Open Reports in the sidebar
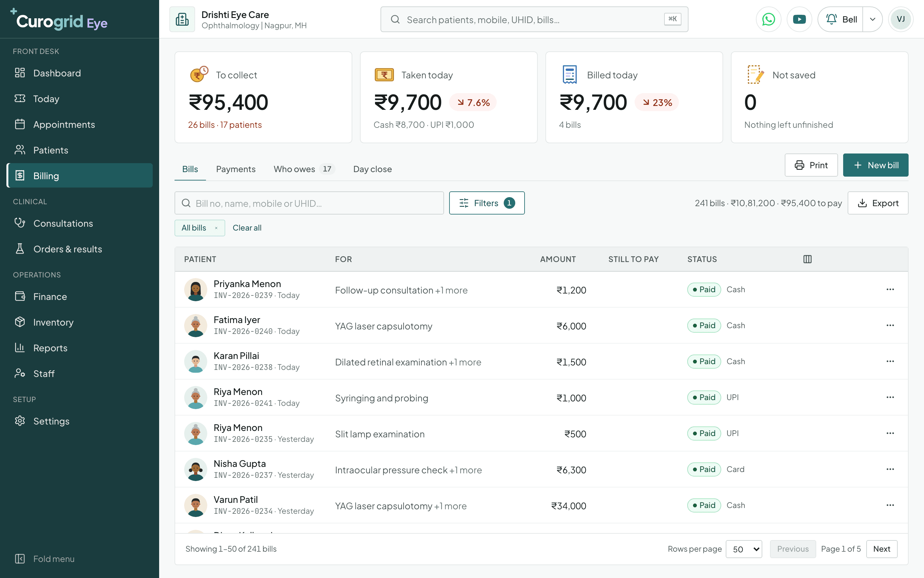 point(80,348)
